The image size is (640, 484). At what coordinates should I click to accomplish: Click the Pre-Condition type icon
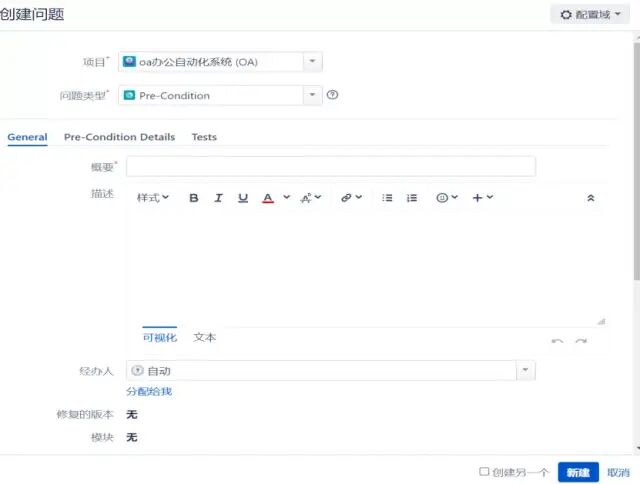tap(129, 95)
